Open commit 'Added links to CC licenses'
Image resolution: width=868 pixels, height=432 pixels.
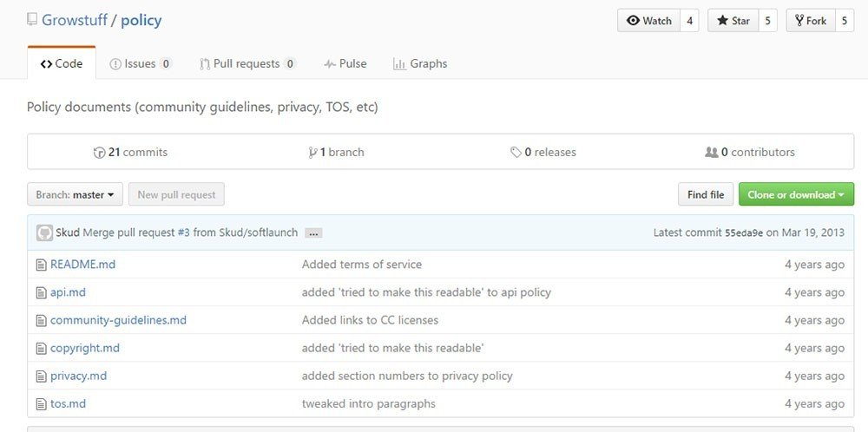click(370, 320)
